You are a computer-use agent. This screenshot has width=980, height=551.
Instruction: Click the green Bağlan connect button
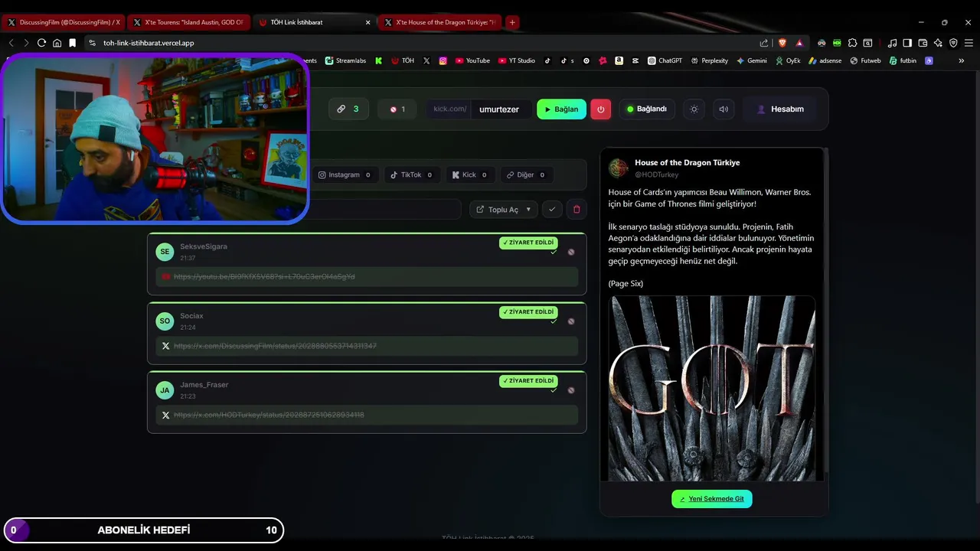point(561,109)
